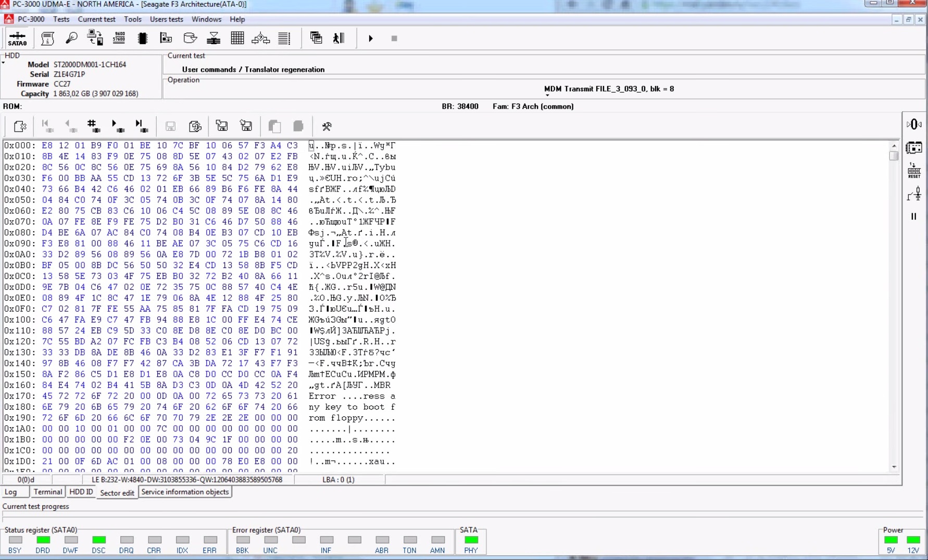Click the greyed paste block icon

coord(298,126)
